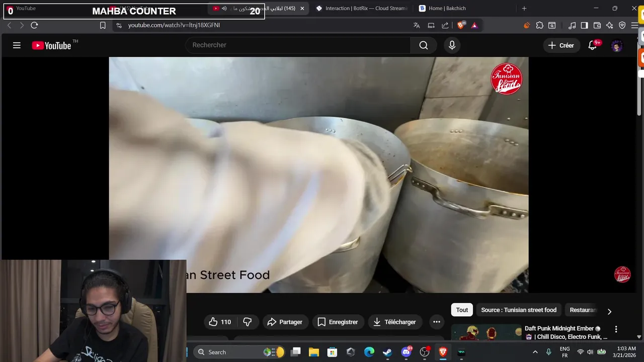Open options menu for Daft Punk suggestion
This screenshot has width=644, height=362.
pyautogui.click(x=616, y=329)
